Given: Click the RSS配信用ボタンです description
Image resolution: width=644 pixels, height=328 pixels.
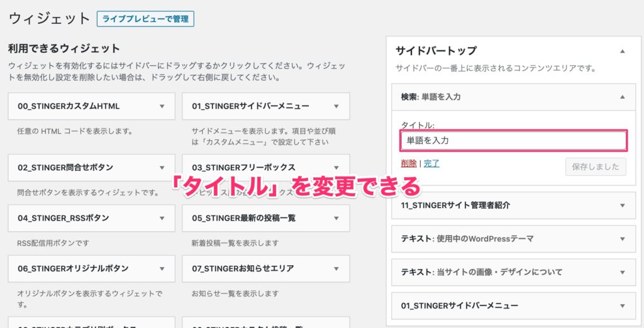Looking at the screenshot, I should pyautogui.click(x=53, y=243).
